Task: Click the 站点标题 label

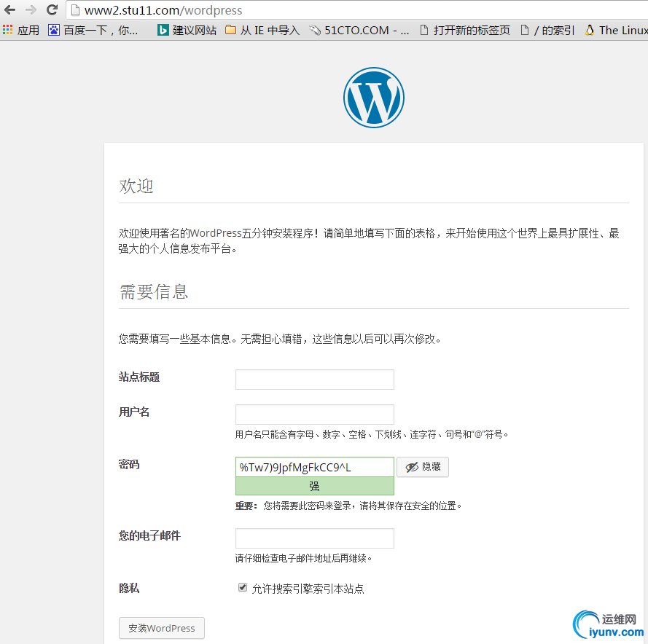Action: (x=138, y=377)
